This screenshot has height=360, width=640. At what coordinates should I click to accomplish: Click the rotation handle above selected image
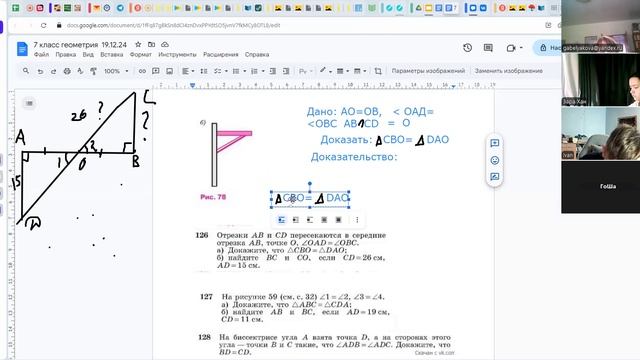point(310,184)
